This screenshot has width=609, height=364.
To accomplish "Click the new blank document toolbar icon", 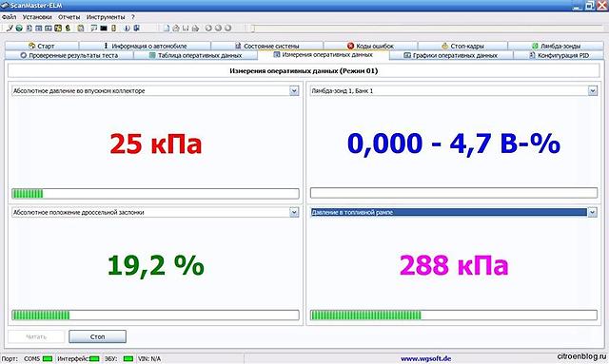I will click(167, 28).
